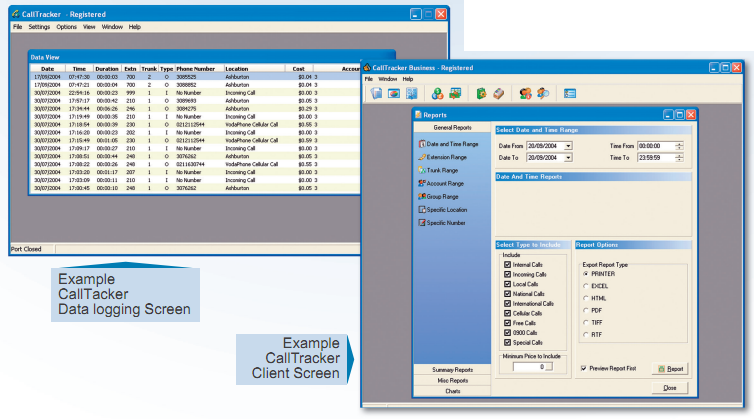
Task: Click the refresh table toolbar icon
Action: coord(455,93)
